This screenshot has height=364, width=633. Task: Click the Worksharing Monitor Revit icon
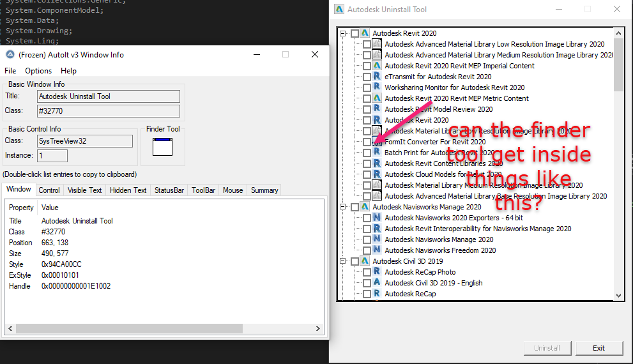[377, 87]
